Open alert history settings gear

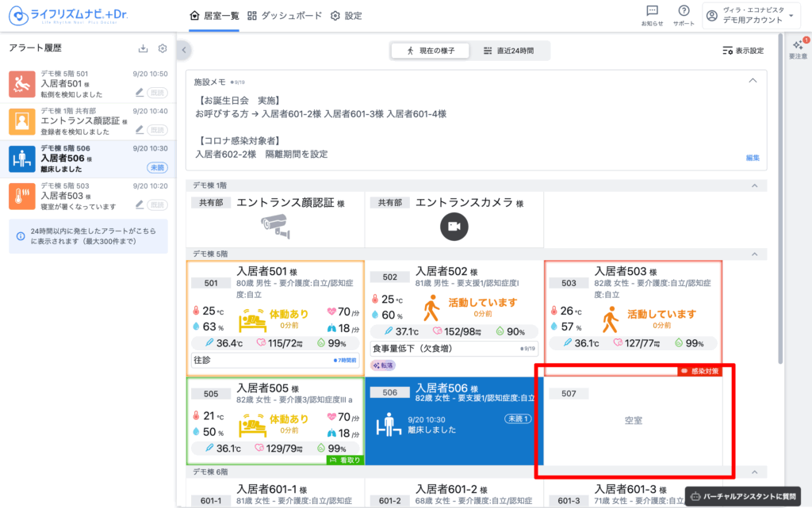(x=163, y=49)
